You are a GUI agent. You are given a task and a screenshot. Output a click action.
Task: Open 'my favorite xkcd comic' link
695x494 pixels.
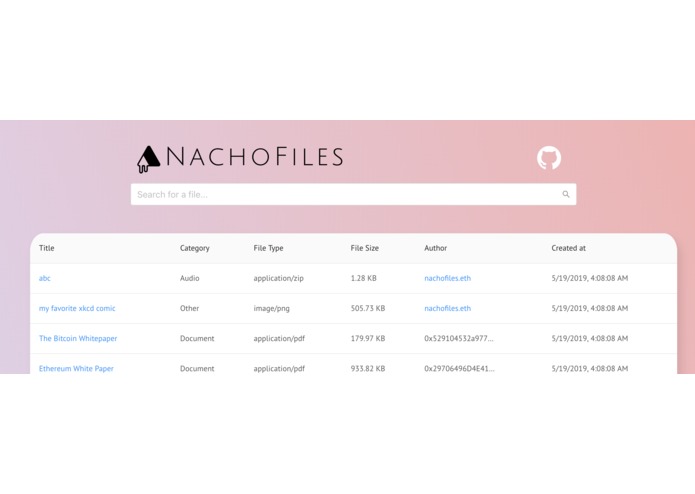77,308
